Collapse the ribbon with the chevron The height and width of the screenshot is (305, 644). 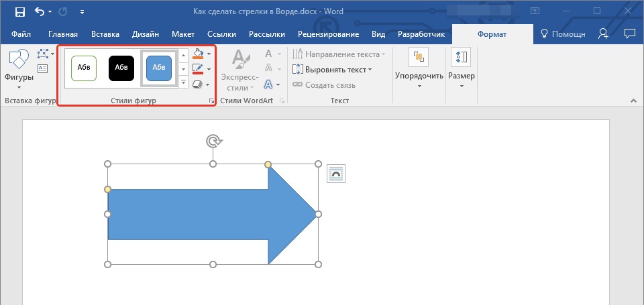click(x=633, y=101)
